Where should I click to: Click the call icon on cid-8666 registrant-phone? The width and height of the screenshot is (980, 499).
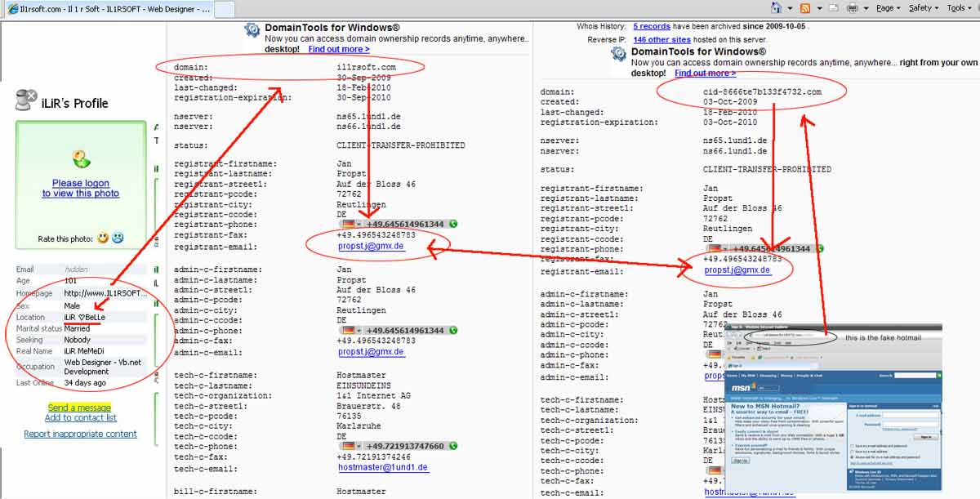[818, 249]
